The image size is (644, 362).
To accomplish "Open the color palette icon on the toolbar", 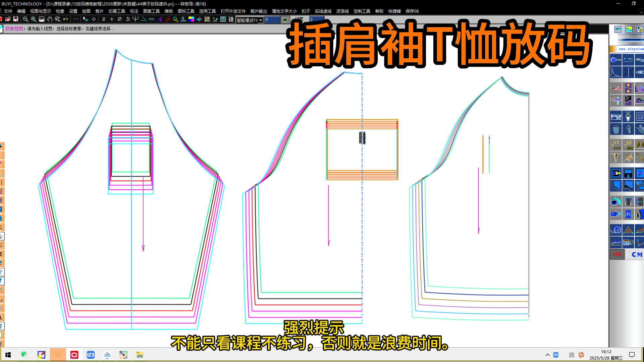I will pos(191,19).
